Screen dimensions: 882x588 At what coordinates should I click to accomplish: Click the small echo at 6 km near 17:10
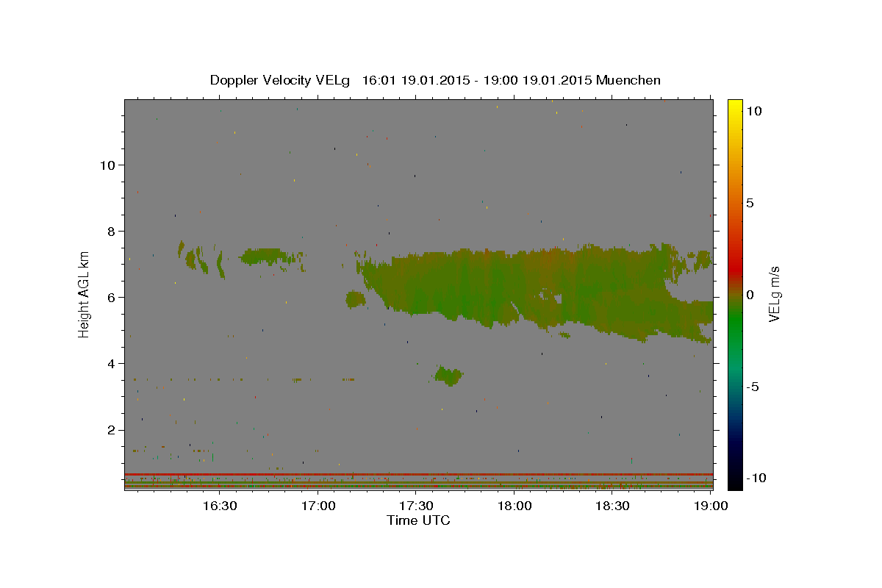pos(356,298)
